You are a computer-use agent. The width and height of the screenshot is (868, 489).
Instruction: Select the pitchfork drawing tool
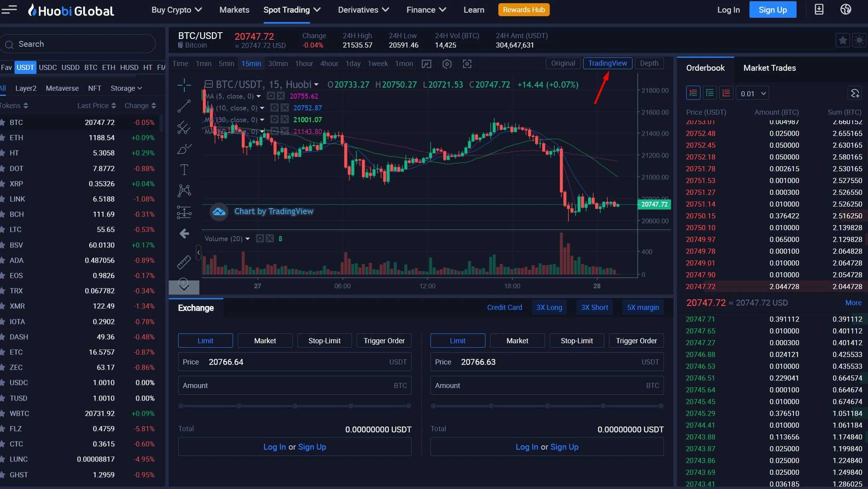coord(184,128)
